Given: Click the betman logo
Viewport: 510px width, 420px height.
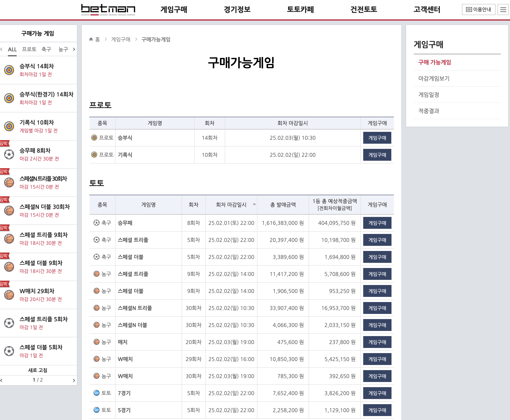Looking at the screenshot, I should click(108, 10).
